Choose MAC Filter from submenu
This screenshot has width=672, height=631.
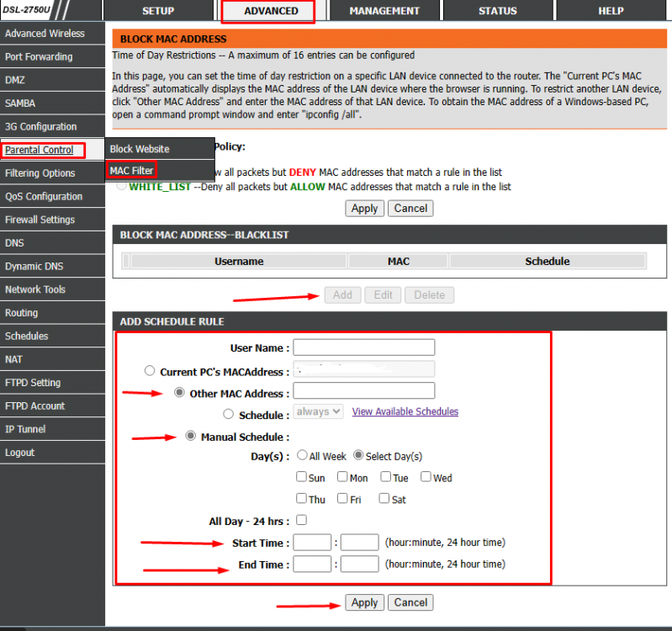click(x=131, y=171)
